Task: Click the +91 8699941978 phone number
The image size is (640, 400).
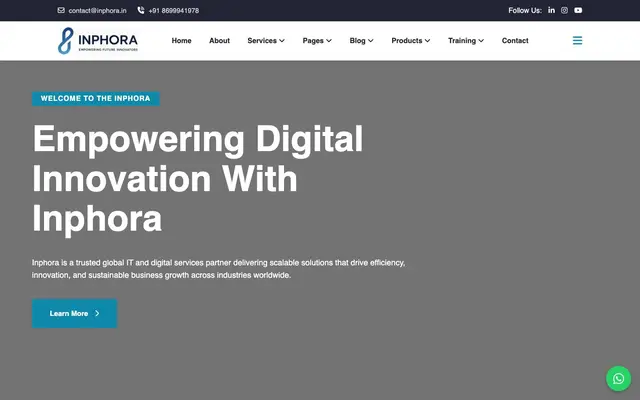Action: [x=173, y=11]
